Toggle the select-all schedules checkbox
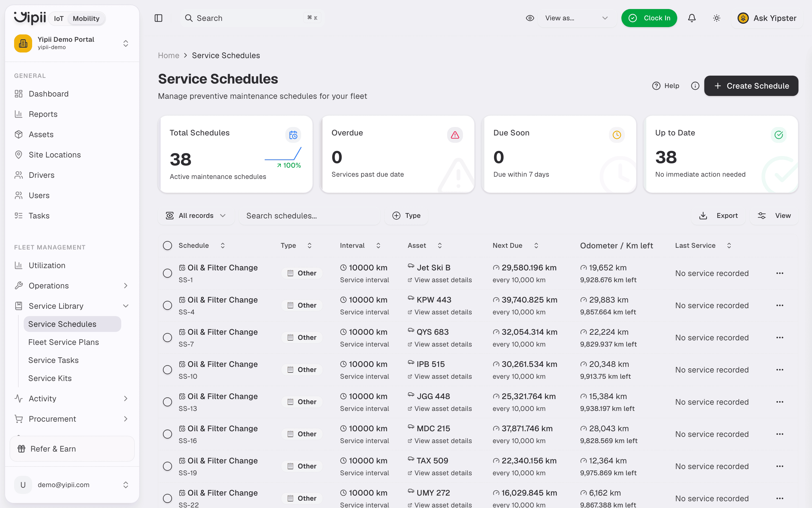Image resolution: width=812 pixels, height=508 pixels. (x=167, y=246)
